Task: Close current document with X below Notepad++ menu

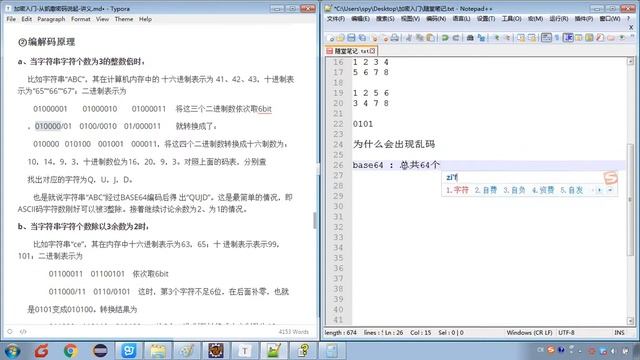Action: coord(631,27)
